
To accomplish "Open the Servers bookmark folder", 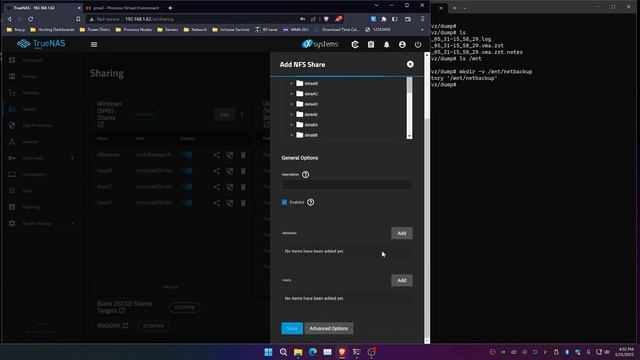I will tap(168, 29).
